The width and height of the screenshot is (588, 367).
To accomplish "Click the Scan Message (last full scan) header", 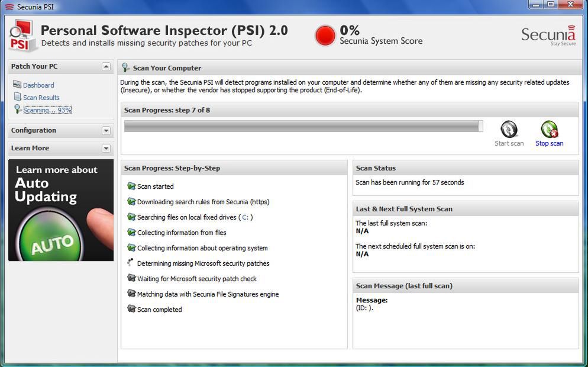I will tap(466, 286).
